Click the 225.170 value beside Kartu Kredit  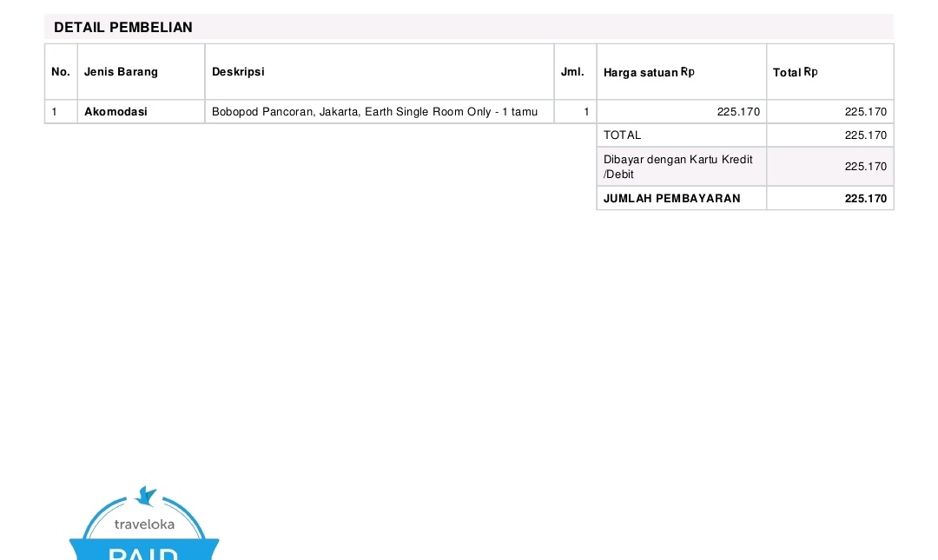point(830,167)
